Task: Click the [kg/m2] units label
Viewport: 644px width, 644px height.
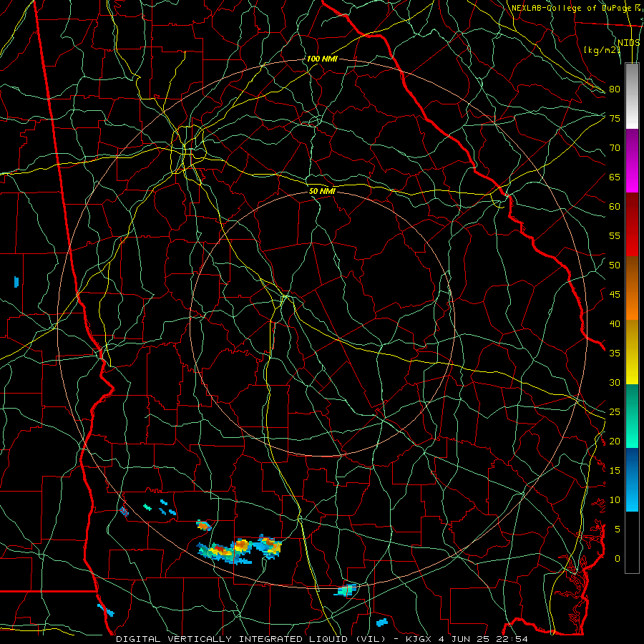Action: [602, 50]
